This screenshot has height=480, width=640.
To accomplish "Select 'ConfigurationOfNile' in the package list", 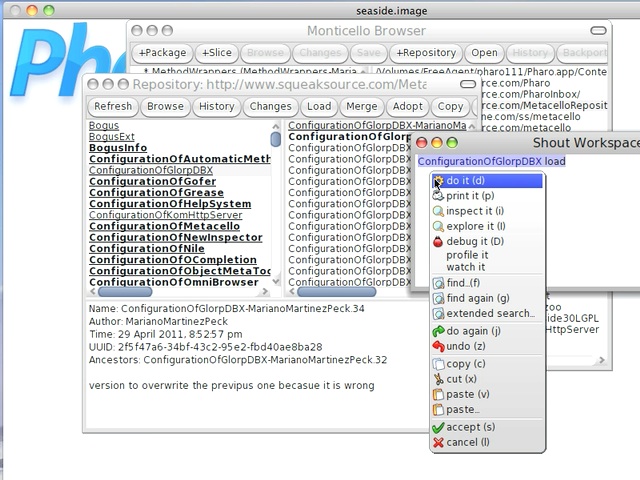I will coord(147,249).
